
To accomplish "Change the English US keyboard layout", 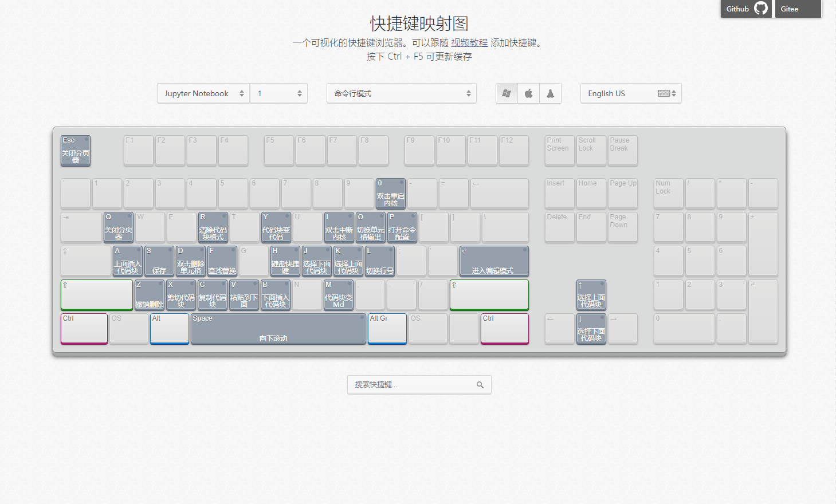I will click(630, 93).
